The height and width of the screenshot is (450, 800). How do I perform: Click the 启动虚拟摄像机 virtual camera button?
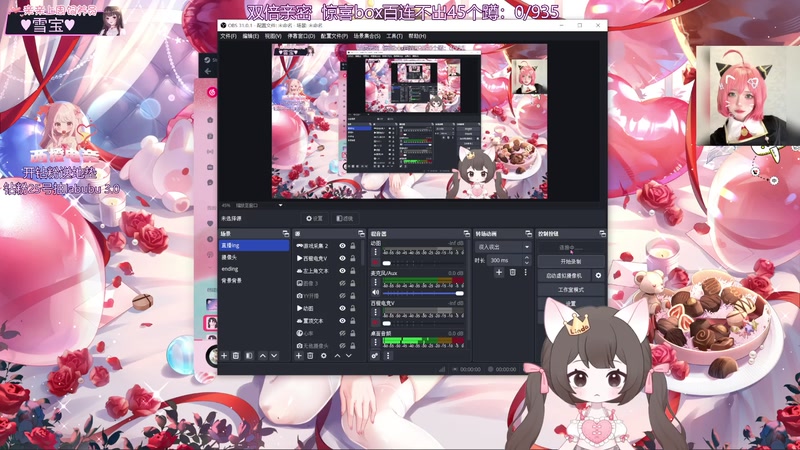click(564, 276)
